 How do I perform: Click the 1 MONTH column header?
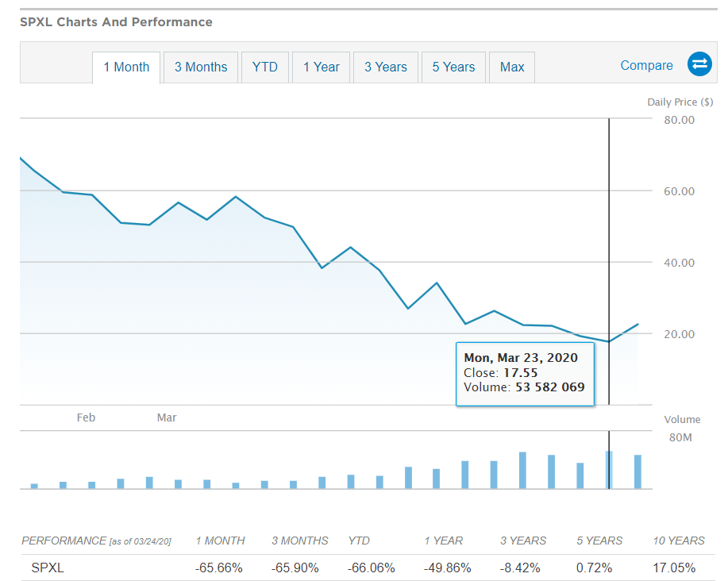tap(220, 541)
